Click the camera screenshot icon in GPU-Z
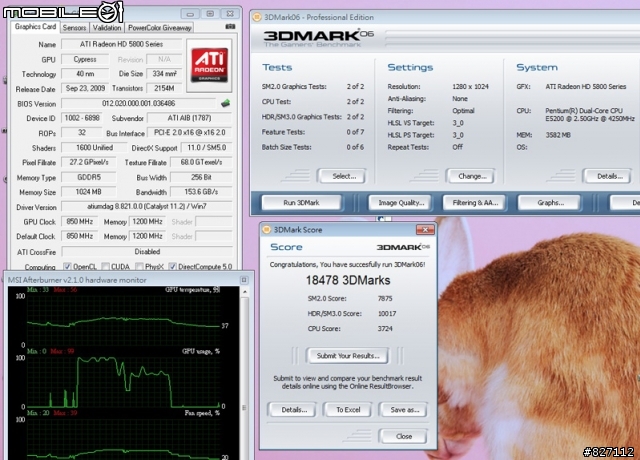 (x=230, y=27)
